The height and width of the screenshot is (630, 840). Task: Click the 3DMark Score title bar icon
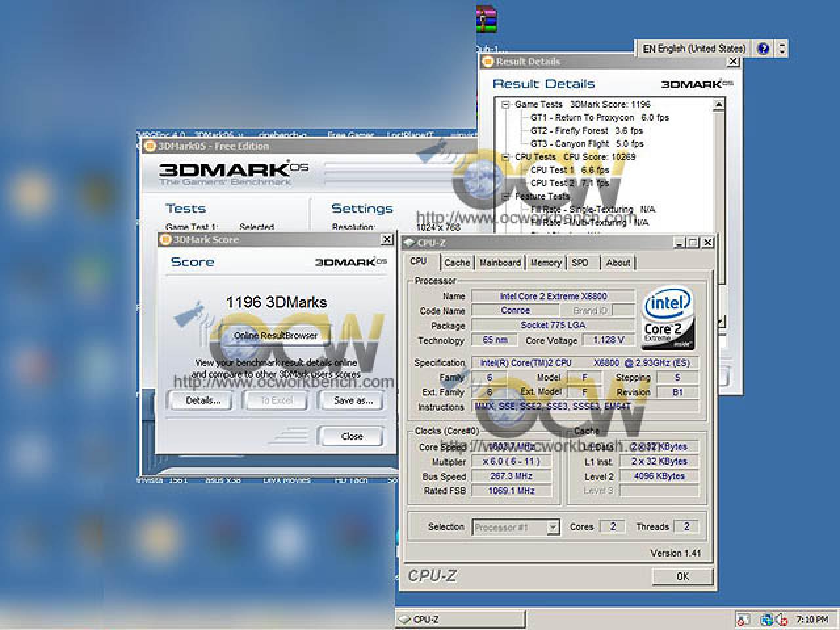166,240
